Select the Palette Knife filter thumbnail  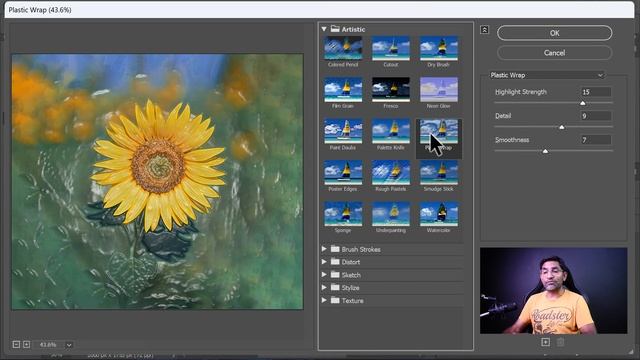(x=391, y=131)
